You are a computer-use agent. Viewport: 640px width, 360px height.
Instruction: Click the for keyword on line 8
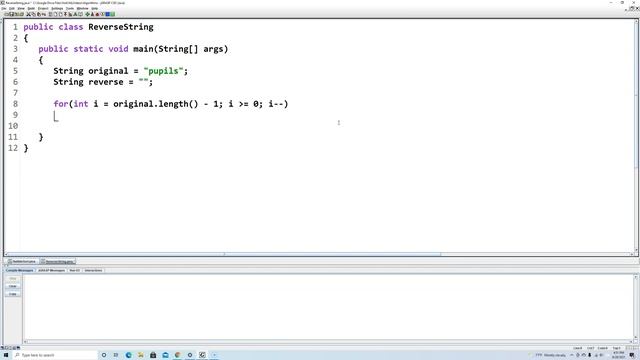tap(61, 104)
